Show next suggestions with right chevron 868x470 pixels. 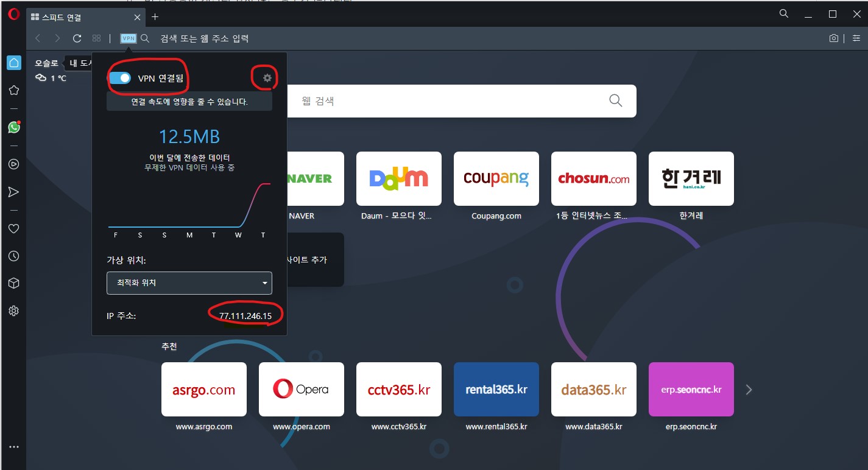click(749, 390)
